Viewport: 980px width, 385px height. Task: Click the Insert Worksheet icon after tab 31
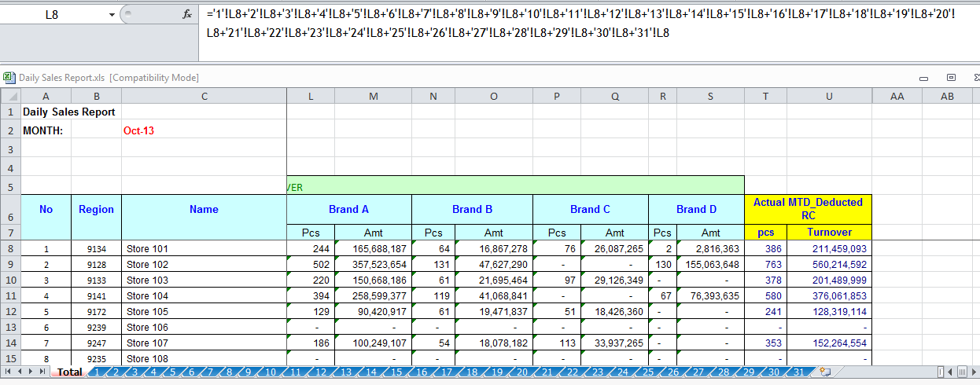click(824, 372)
